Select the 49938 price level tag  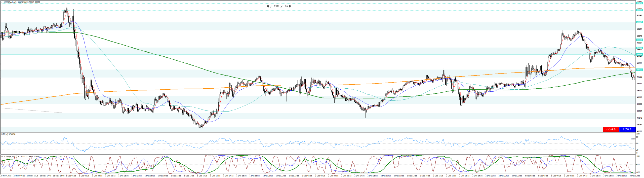(639, 48)
